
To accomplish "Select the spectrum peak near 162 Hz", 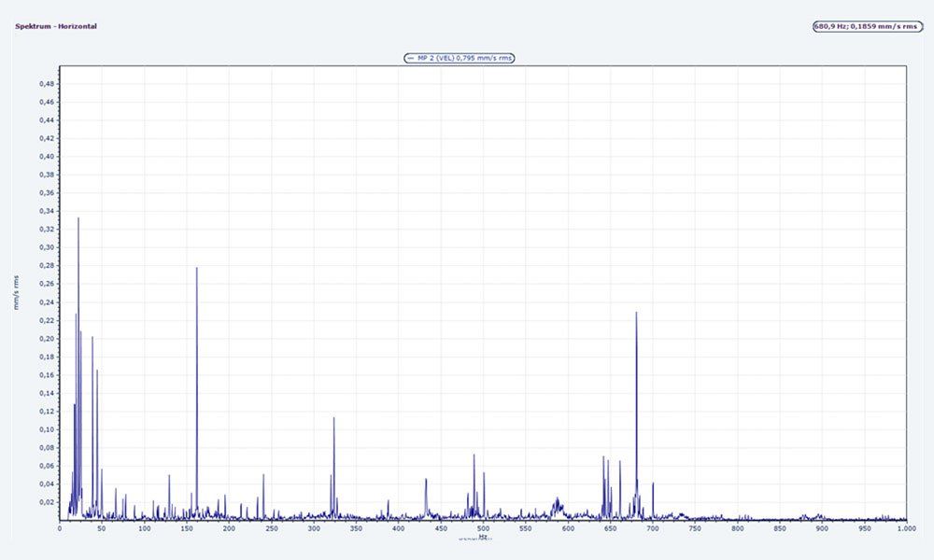I will [197, 271].
